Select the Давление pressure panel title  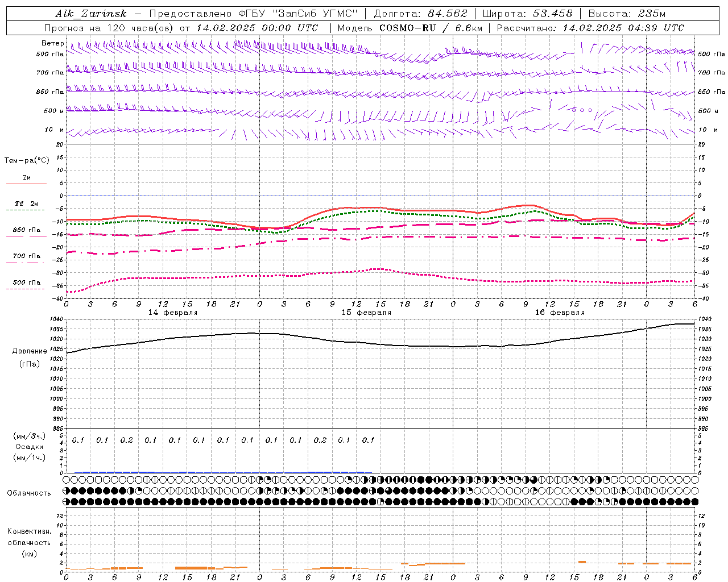30,351
